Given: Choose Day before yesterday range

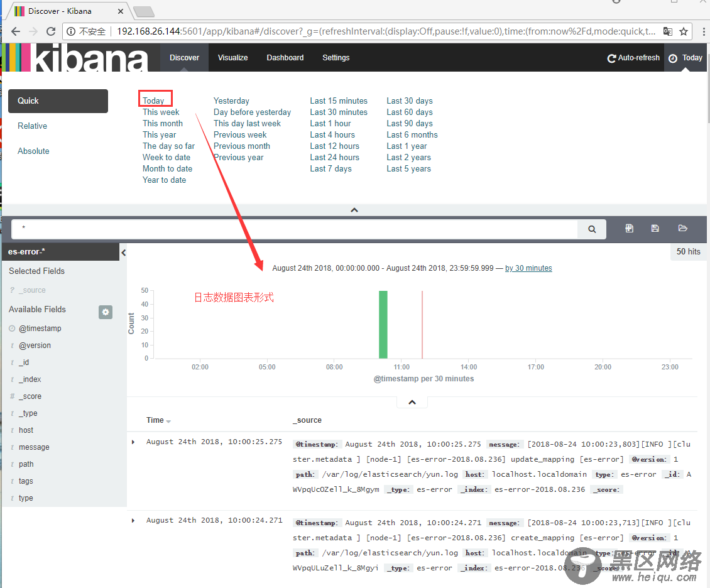Looking at the screenshot, I should coord(252,112).
